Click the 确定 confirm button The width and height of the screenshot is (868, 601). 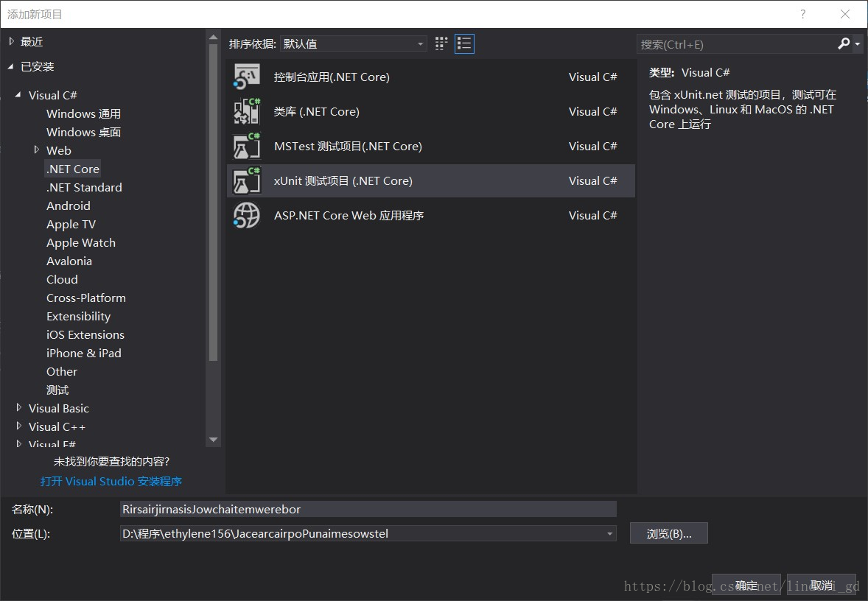tap(746, 586)
